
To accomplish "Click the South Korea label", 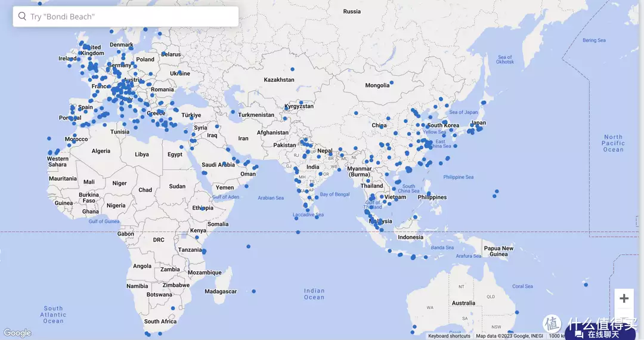I will pyautogui.click(x=443, y=125).
